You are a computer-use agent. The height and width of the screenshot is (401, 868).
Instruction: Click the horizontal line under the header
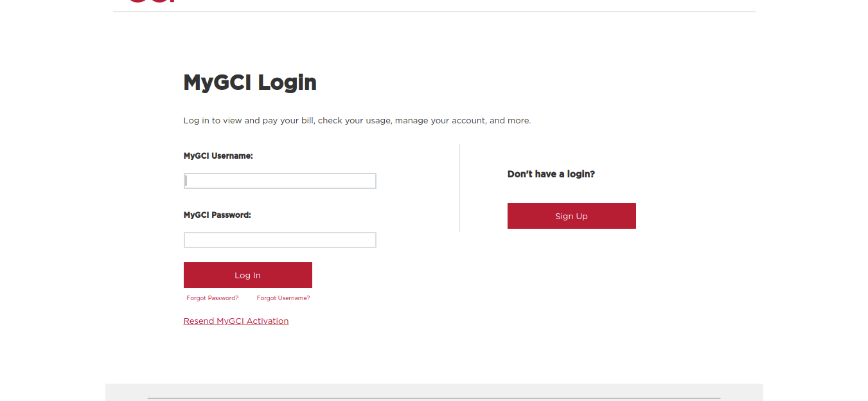(x=434, y=12)
